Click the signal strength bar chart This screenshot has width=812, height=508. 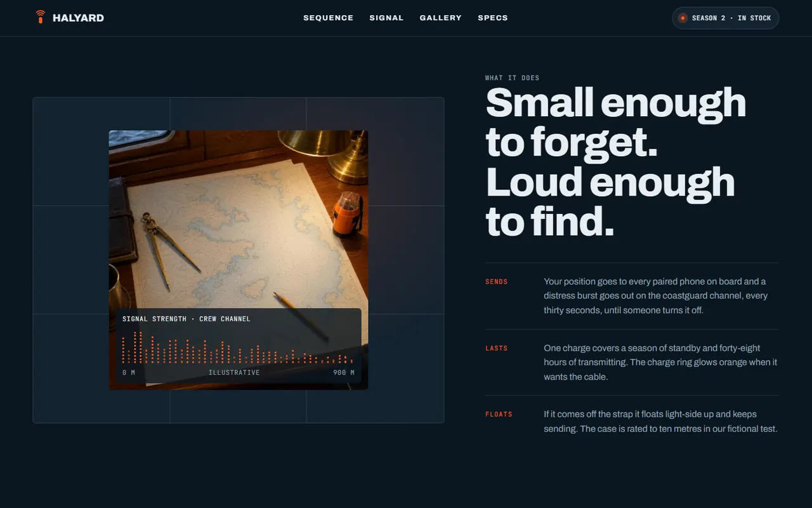[x=238, y=347]
